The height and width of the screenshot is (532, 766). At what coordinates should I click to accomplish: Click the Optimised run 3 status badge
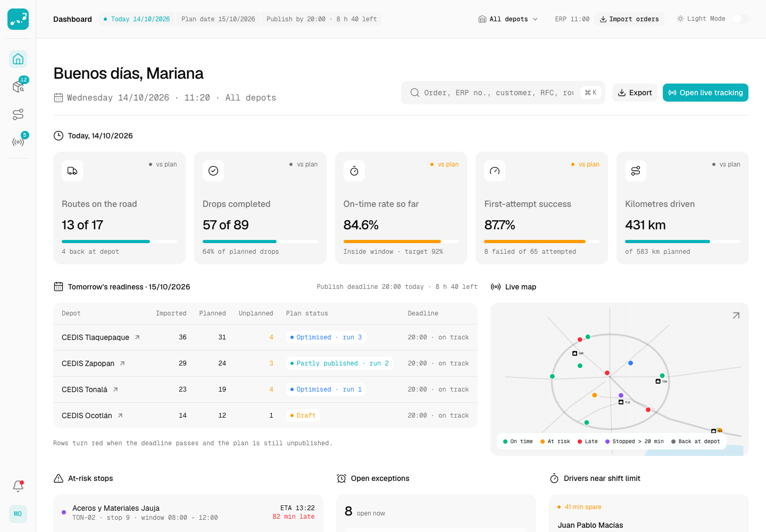pyautogui.click(x=326, y=337)
